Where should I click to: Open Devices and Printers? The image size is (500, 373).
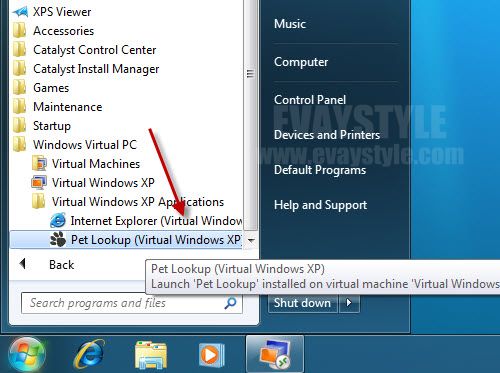[x=327, y=135]
